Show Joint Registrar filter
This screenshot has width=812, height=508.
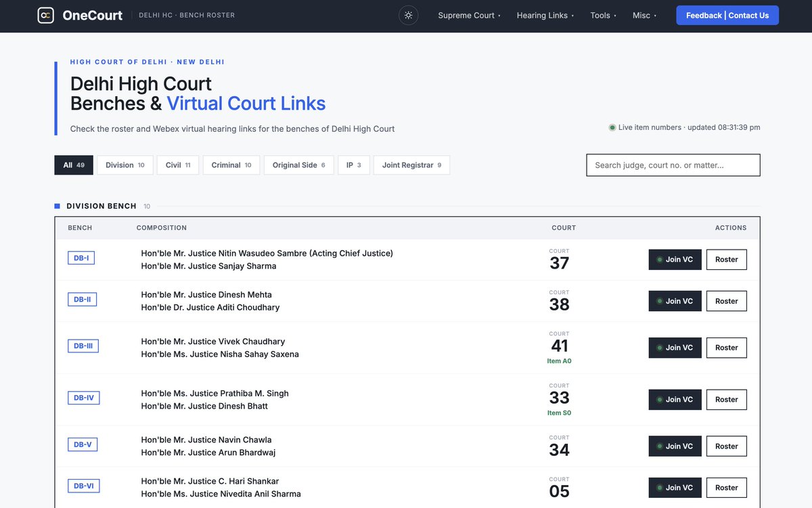(x=411, y=165)
